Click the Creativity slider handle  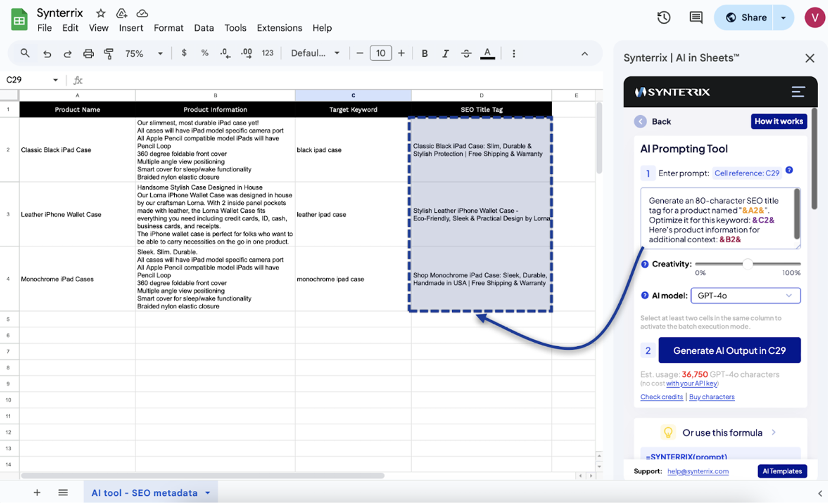coord(748,264)
